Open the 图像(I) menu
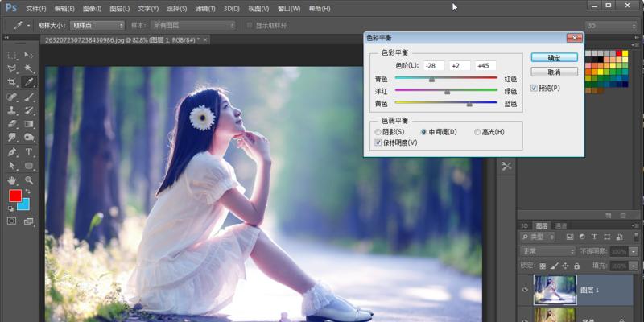The height and width of the screenshot is (322, 644). 92,9
